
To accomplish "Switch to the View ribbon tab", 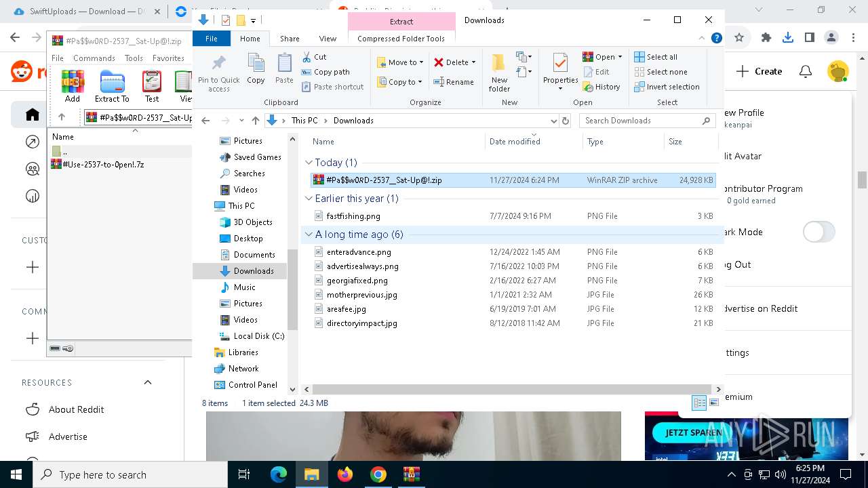I will tap(328, 39).
